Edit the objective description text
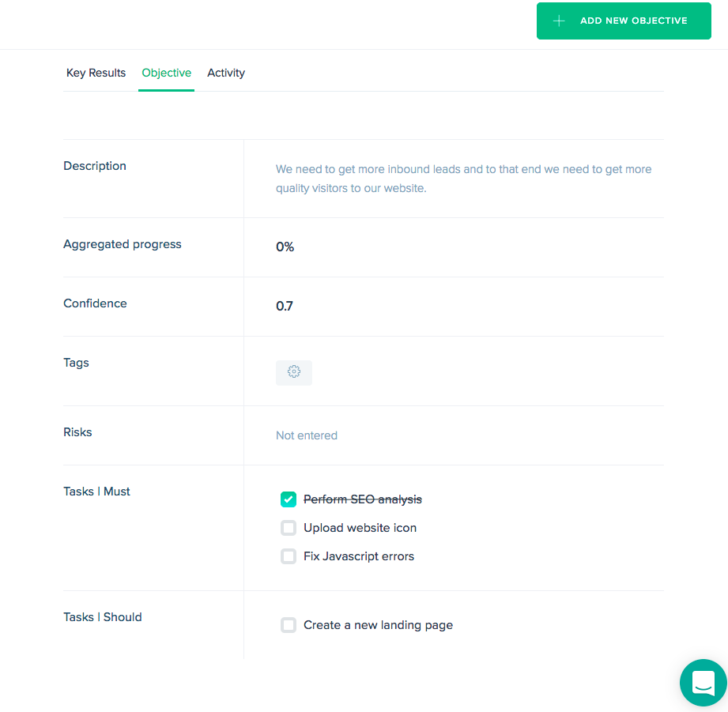 tap(463, 179)
